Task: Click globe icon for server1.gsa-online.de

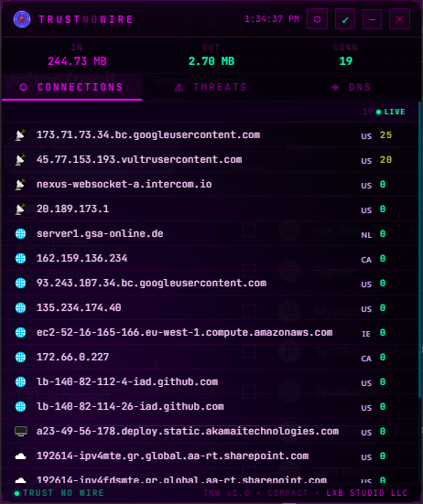Action: pyautogui.click(x=20, y=233)
